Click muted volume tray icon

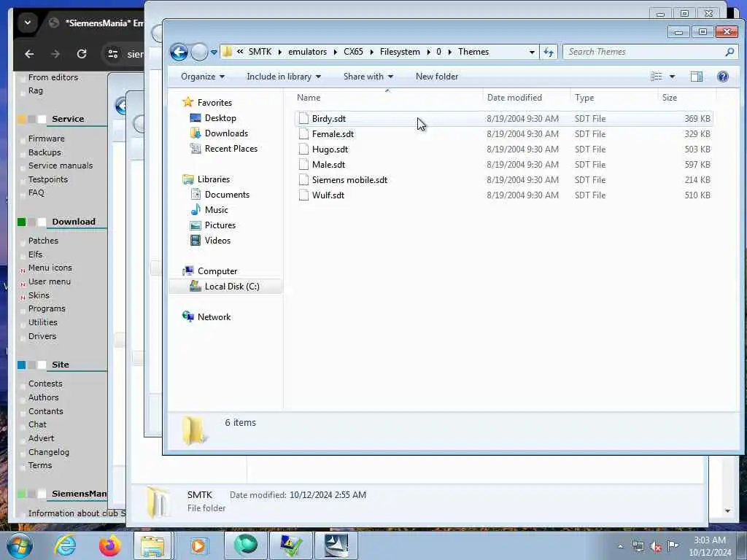click(656, 547)
